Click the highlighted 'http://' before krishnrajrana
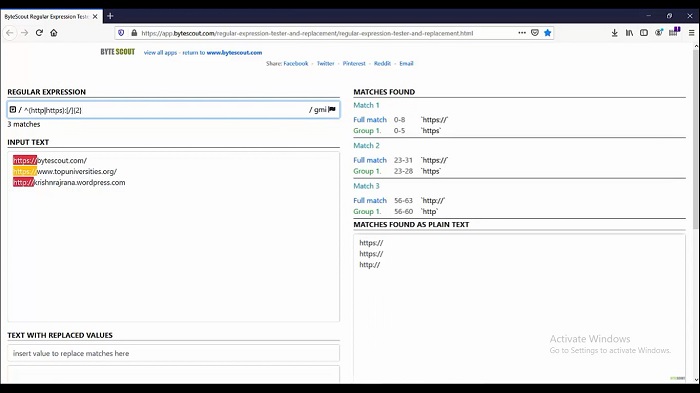The height and width of the screenshot is (393, 700). click(23, 182)
